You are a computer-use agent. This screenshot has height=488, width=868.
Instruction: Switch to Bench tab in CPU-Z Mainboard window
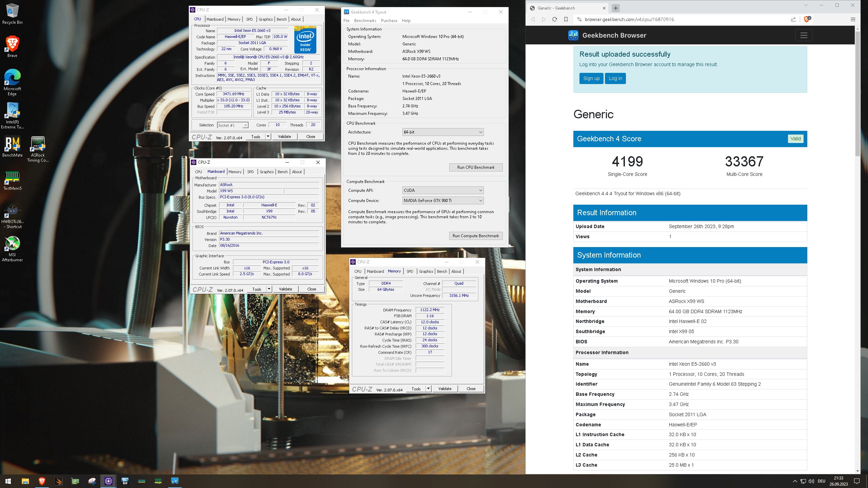click(283, 172)
